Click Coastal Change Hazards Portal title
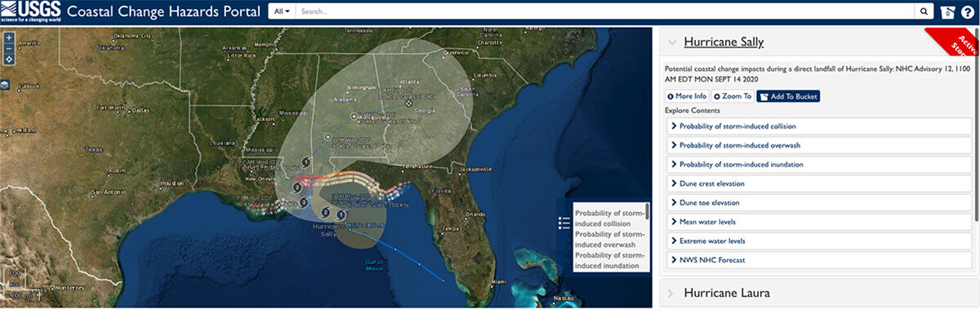This screenshot has height=310, width=980. click(163, 12)
